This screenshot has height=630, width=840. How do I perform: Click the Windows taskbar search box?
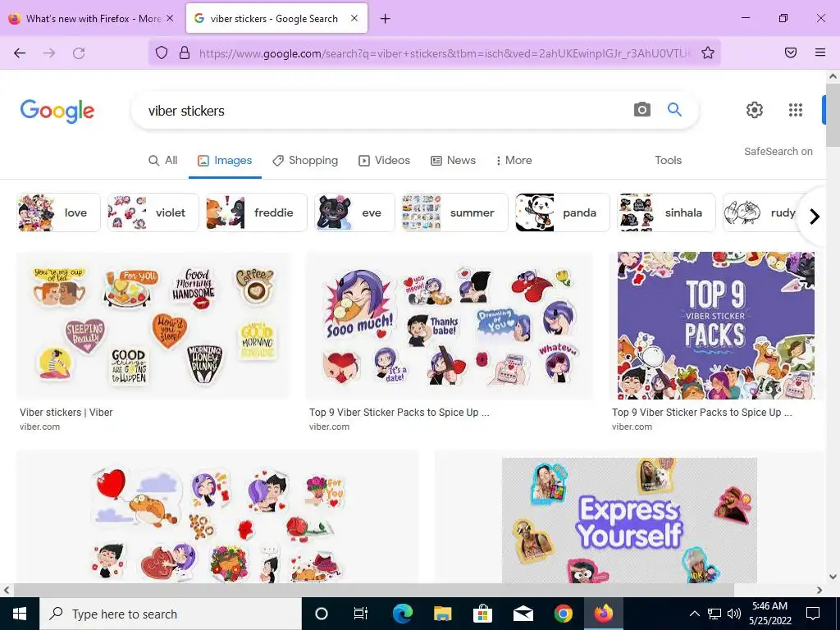click(x=171, y=614)
